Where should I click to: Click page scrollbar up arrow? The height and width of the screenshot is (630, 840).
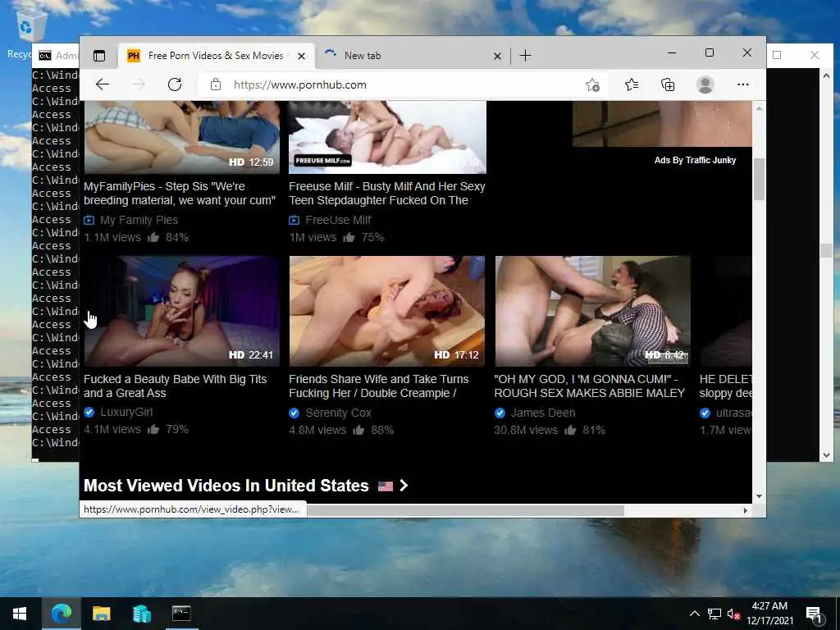759,108
